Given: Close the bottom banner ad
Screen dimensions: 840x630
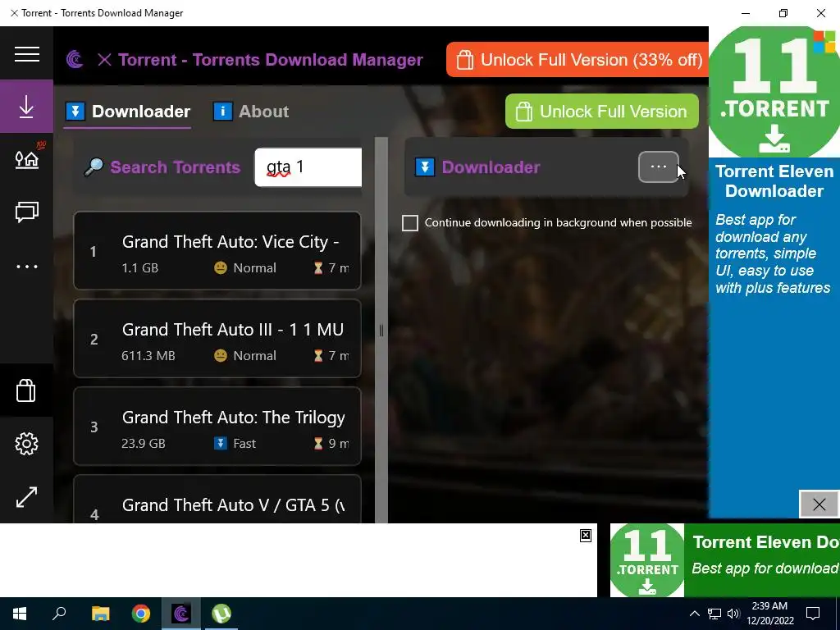Looking at the screenshot, I should click(x=586, y=535).
